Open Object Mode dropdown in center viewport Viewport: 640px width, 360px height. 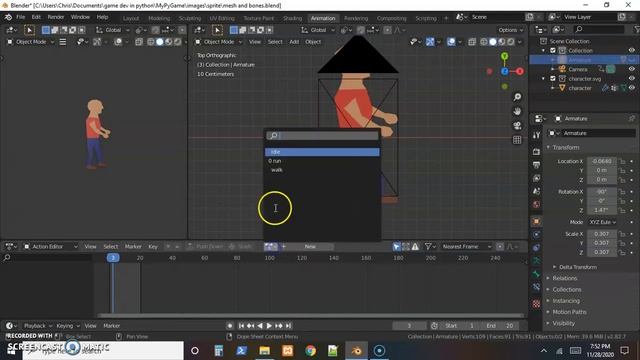coord(218,42)
